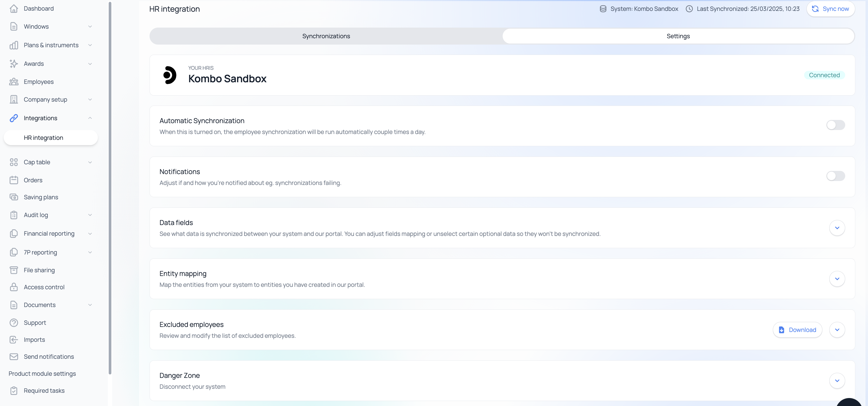The image size is (868, 406).
Task: Click the Dashboard home icon
Action: pos(14,8)
